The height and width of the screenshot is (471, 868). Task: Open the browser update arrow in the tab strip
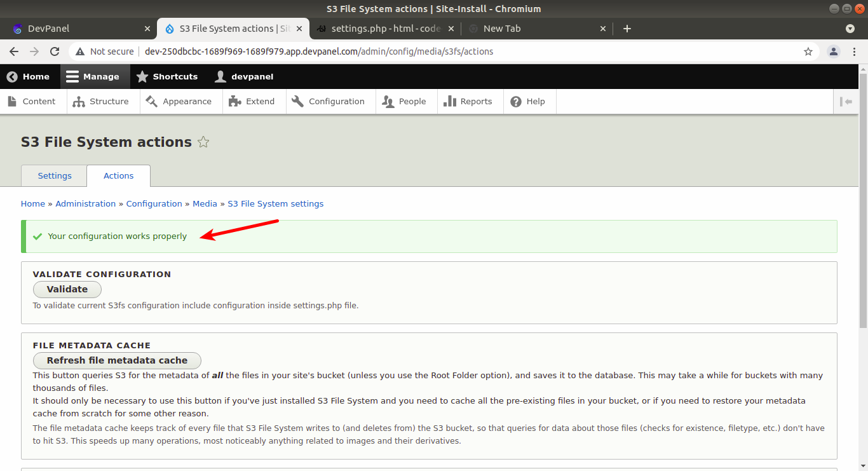pyautogui.click(x=850, y=29)
